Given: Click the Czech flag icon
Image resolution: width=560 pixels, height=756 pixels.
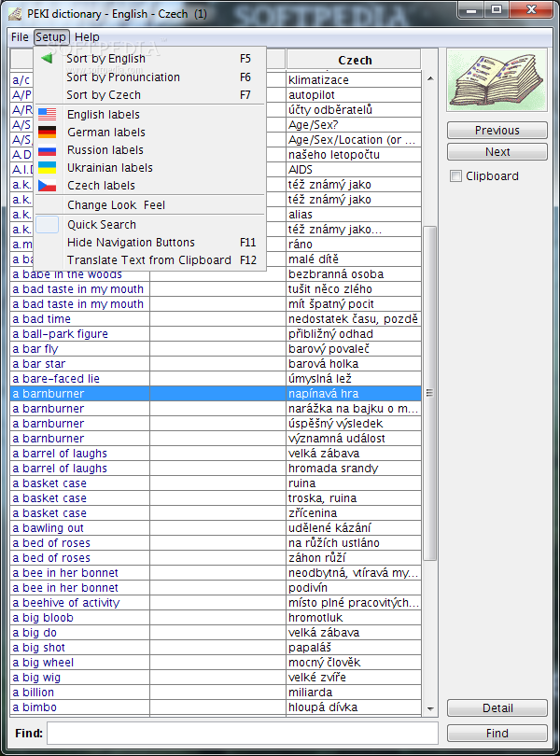Looking at the screenshot, I should point(48,185).
